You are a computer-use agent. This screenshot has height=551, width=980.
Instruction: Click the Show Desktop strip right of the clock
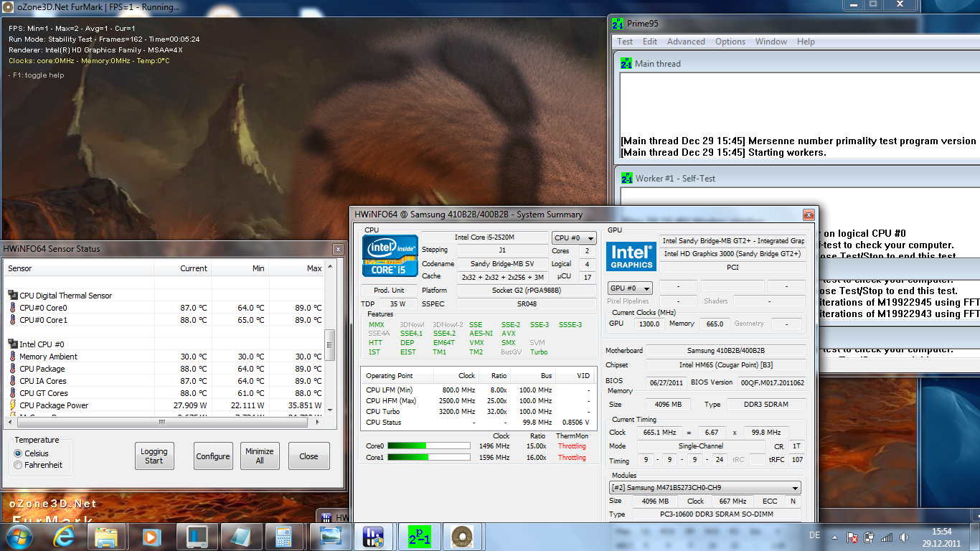pyautogui.click(x=975, y=537)
